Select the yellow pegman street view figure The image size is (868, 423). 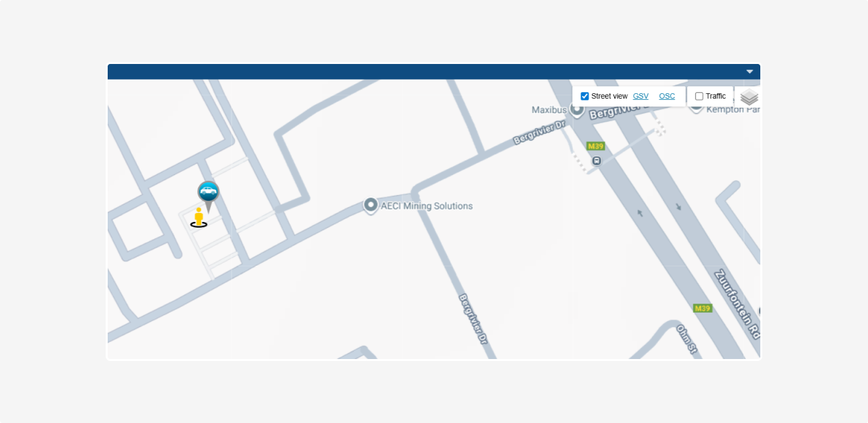(199, 217)
